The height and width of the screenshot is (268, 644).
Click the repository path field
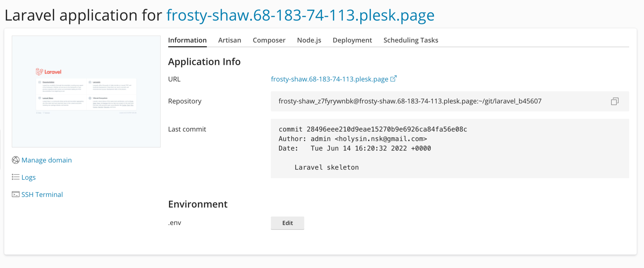450,101
